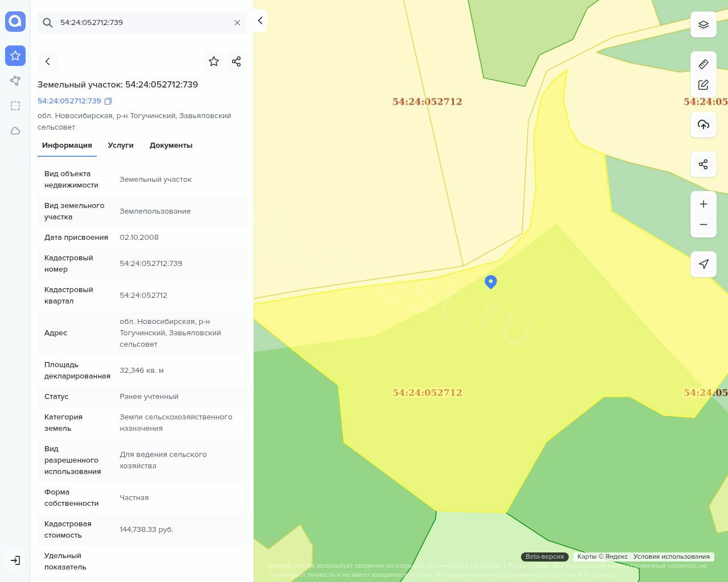Open the sidebar graph nodes icon
Image resolution: width=728 pixels, height=582 pixels.
tap(15, 81)
